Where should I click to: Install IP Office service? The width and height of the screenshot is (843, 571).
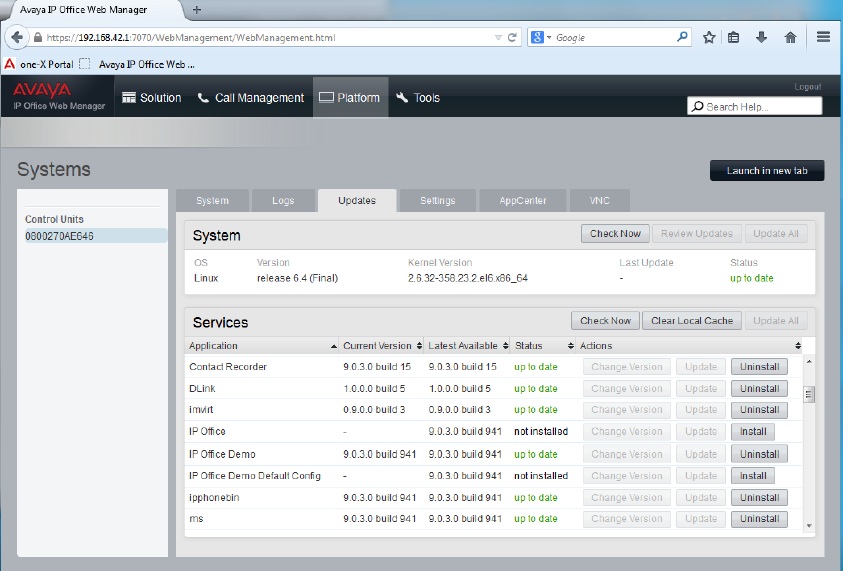(x=753, y=431)
